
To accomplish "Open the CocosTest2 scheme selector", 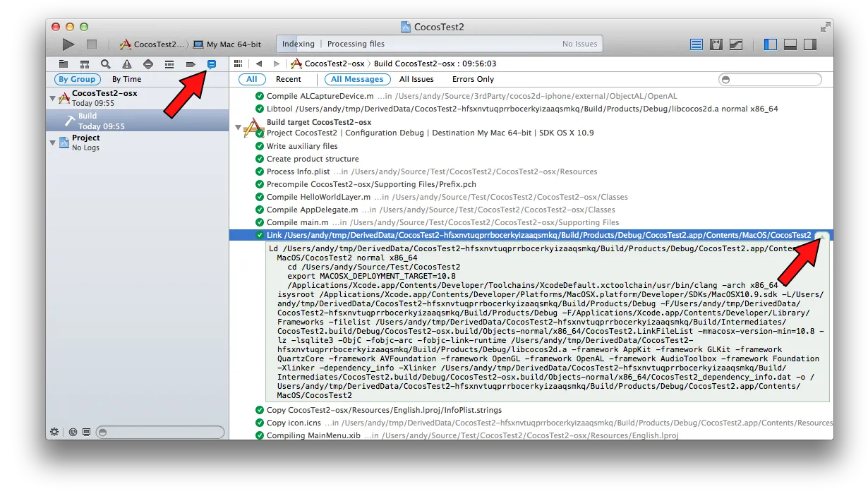I will 153,44.
